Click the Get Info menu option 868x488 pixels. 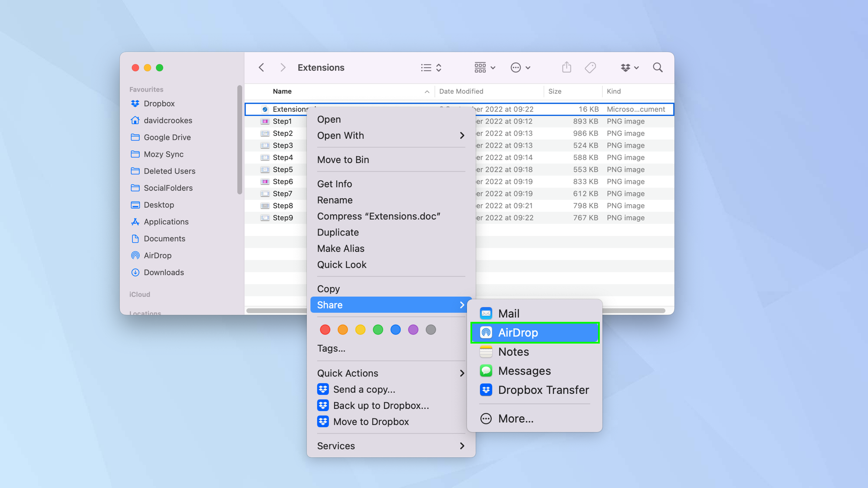(x=335, y=183)
